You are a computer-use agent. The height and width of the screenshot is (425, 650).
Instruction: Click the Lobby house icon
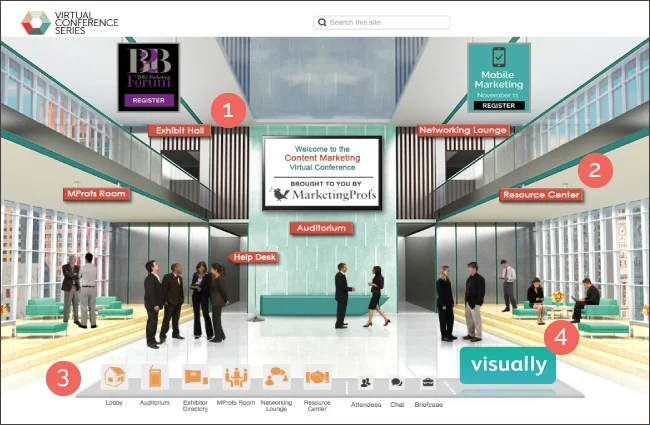[114, 377]
